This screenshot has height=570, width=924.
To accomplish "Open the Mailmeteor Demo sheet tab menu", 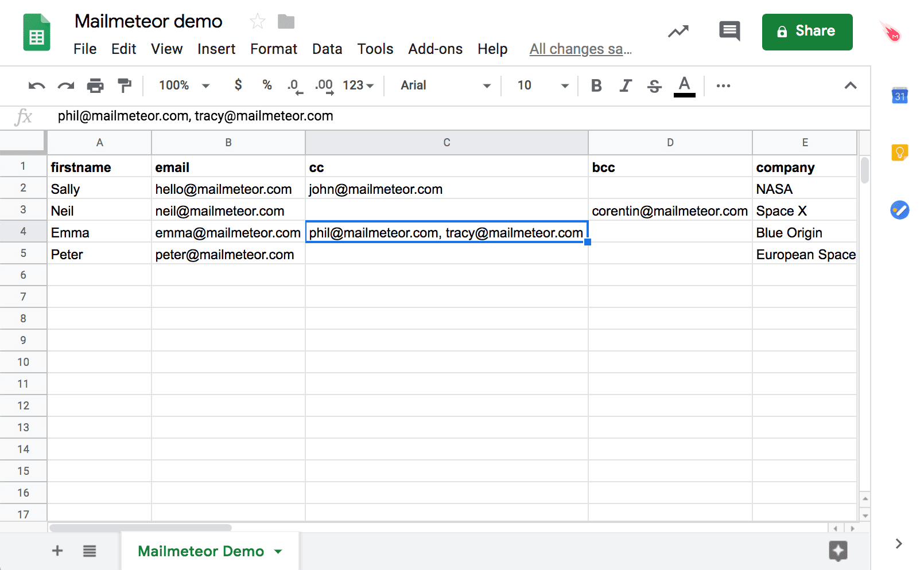I will coord(279,551).
